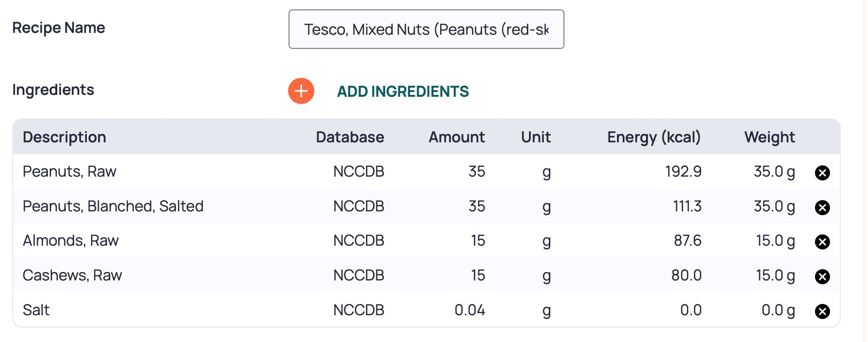
Task: Click the unit g for Almonds, Raw
Action: (546, 241)
